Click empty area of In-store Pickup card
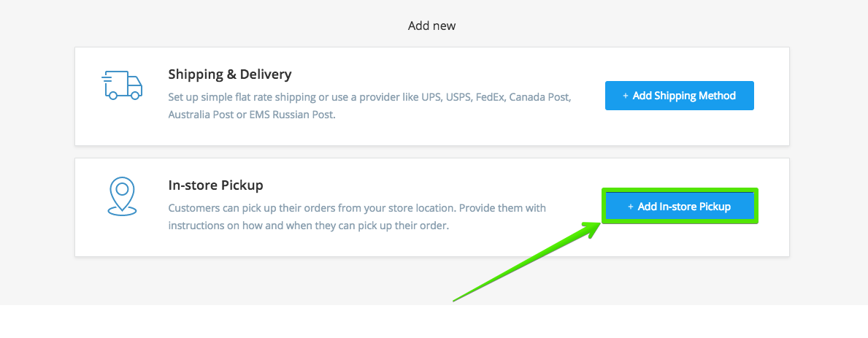Viewport: 868px width, 338px height. click(x=431, y=245)
